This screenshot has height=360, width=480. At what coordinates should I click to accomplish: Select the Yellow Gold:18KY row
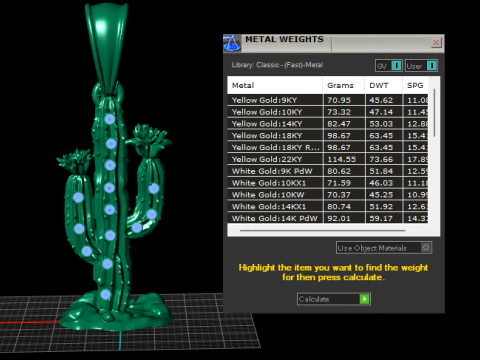tap(328, 136)
